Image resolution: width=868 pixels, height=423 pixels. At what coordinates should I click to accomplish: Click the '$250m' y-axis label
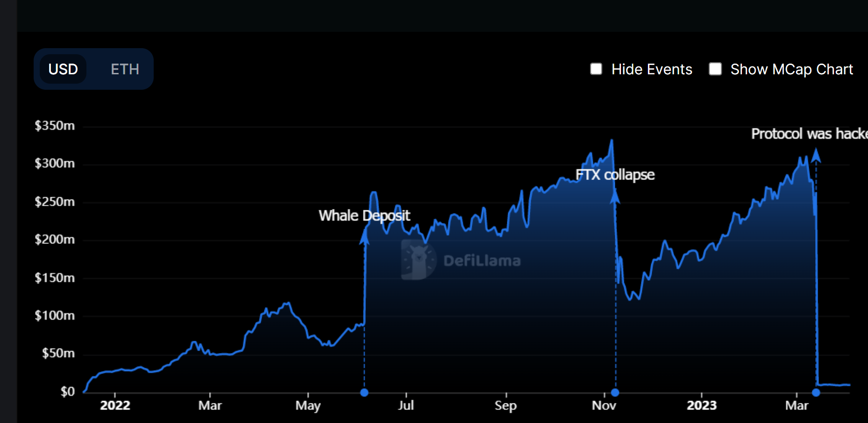[x=55, y=202]
